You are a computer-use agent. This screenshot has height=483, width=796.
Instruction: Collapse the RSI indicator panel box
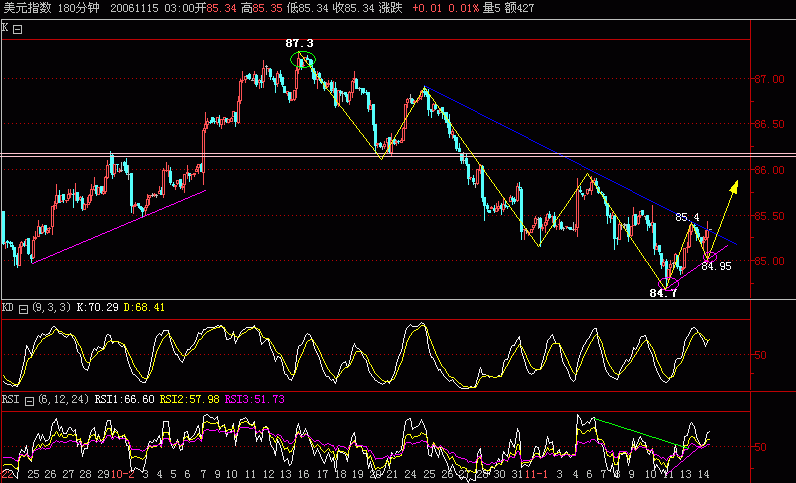point(29,401)
